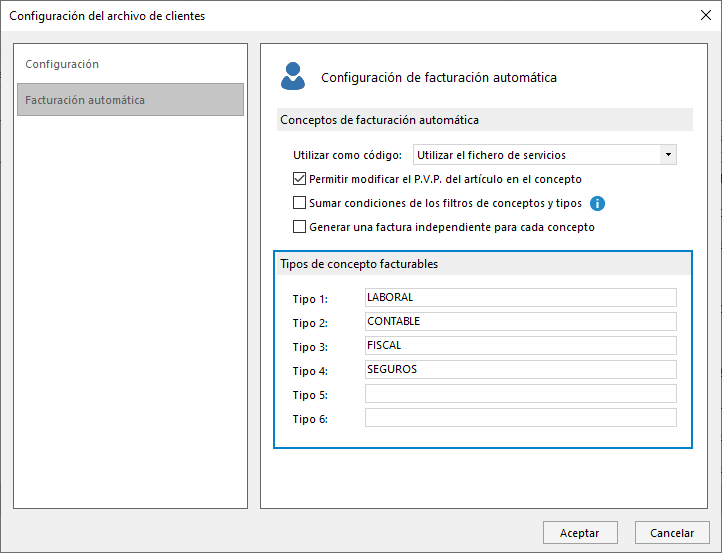Click the Tipo 3 field containing FISCAL

[x=521, y=345]
